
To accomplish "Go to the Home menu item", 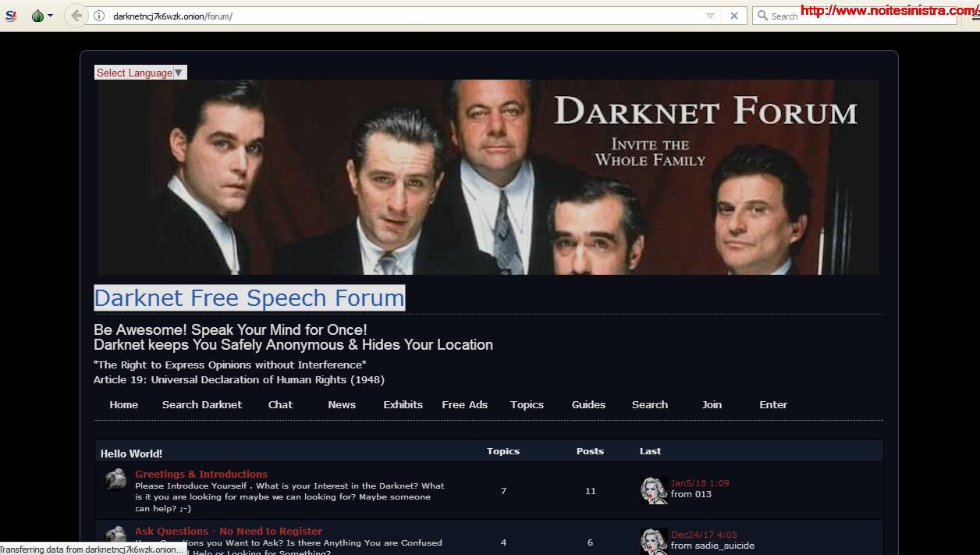I will tap(123, 404).
